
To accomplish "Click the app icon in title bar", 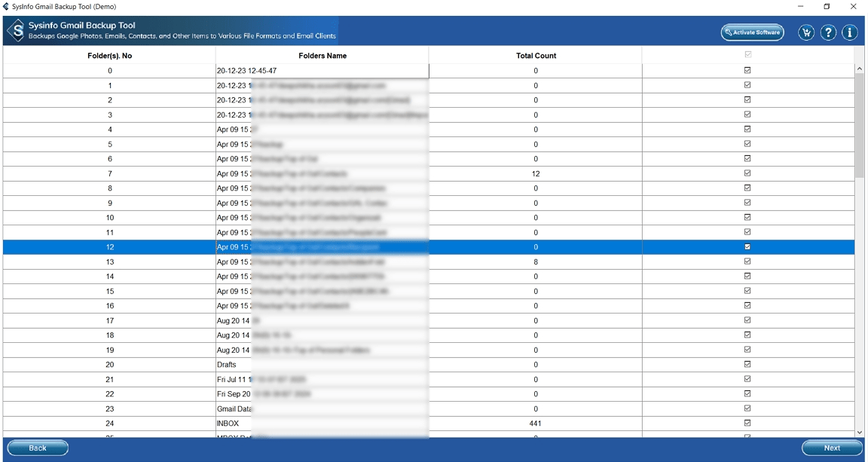I will click(x=6, y=7).
